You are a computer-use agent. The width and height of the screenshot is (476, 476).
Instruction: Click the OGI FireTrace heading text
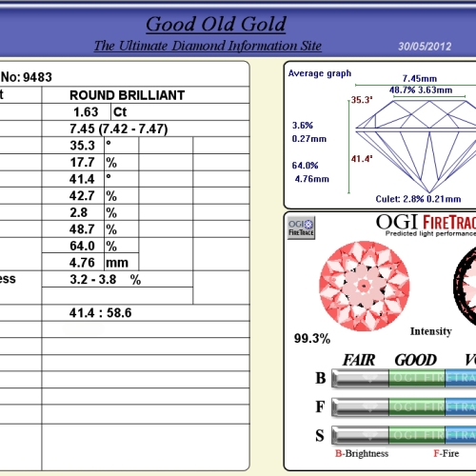[426, 222]
